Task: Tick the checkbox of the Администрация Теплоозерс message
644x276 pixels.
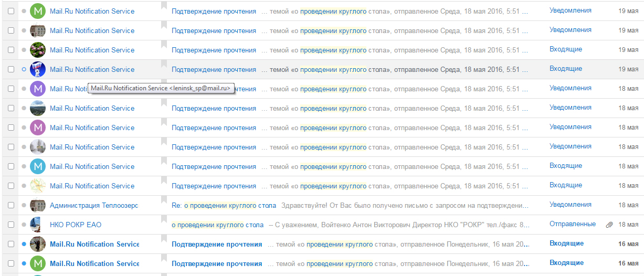Action: click(x=11, y=205)
